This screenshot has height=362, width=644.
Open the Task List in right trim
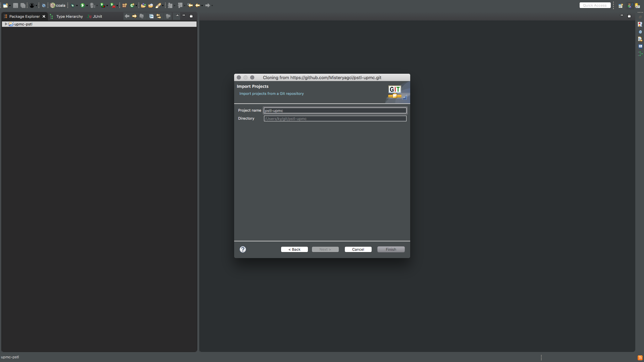pyautogui.click(x=640, y=24)
